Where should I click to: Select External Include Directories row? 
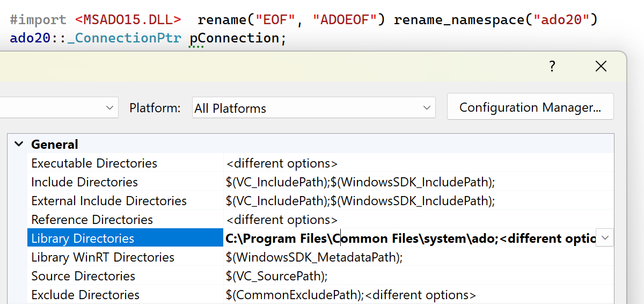click(109, 201)
